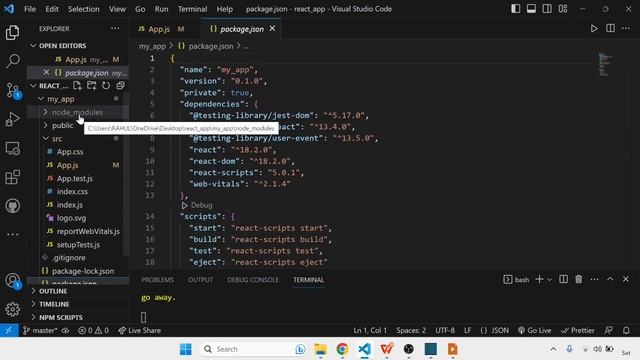Collapse the Open Editors section
The image size is (640, 360).
coord(33,46)
